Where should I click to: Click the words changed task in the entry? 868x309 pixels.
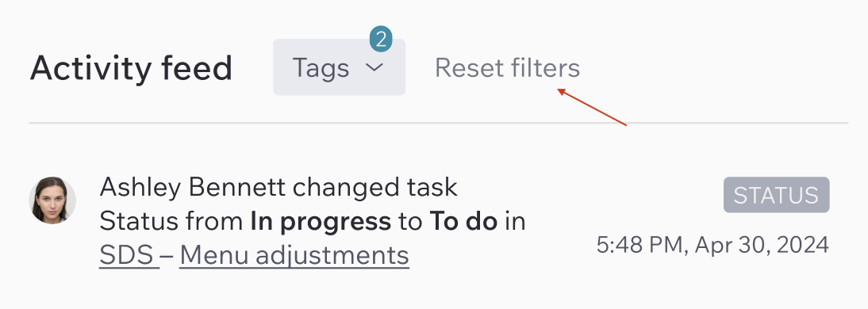375,188
